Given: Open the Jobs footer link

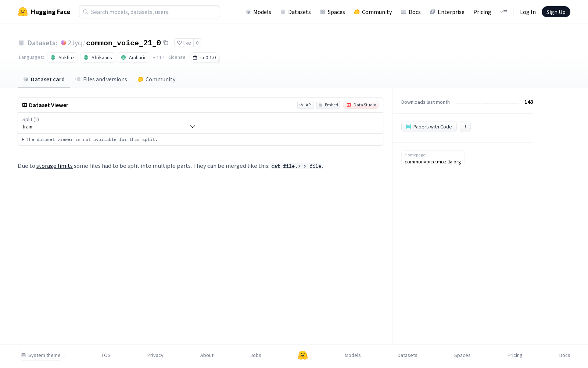Looking at the screenshot, I should (256, 355).
